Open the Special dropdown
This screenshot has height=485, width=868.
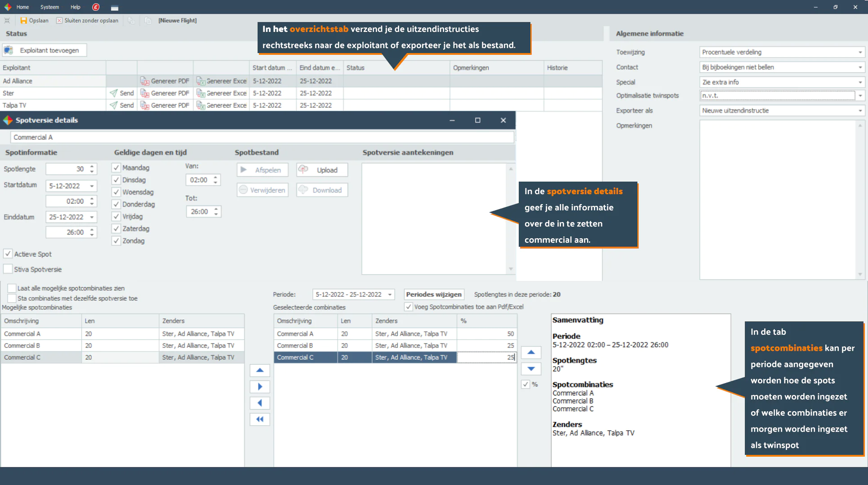coord(860,82)
